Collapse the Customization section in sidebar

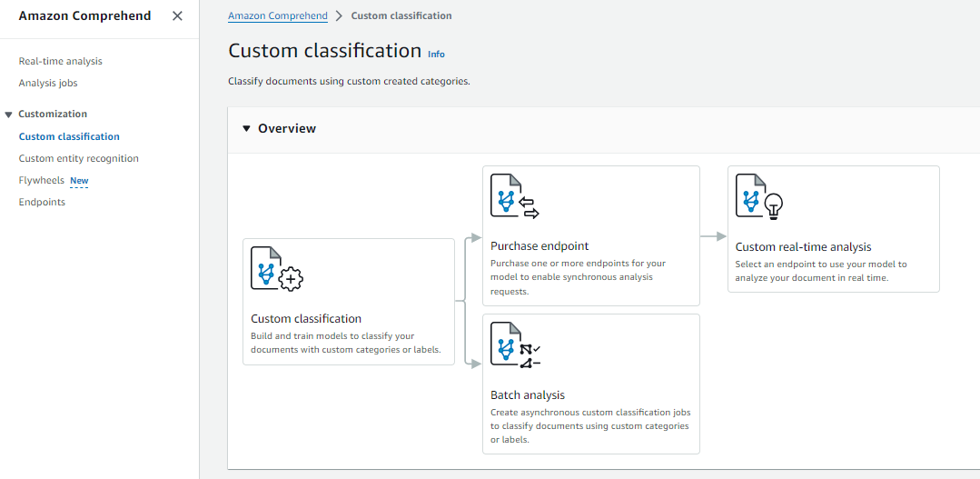pyautogui.click(x=8, y=115)
